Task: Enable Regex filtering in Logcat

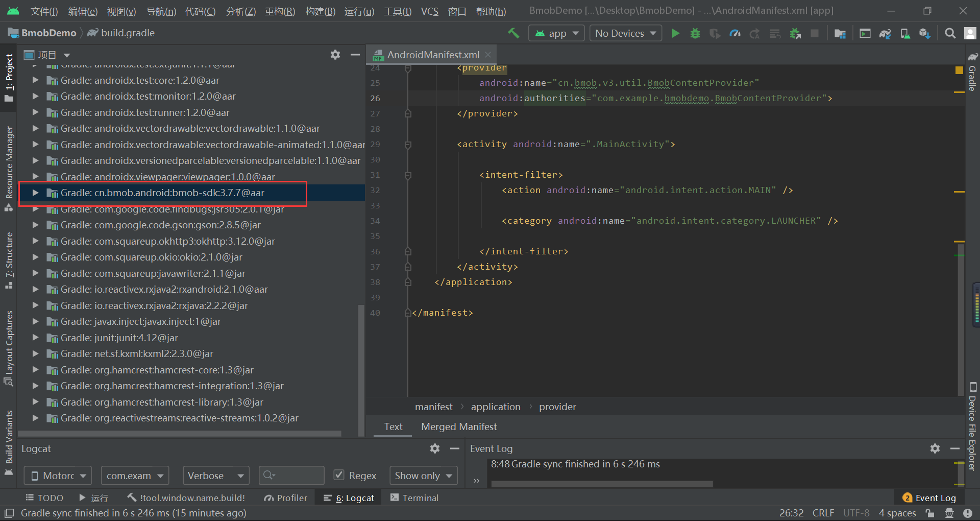Action: click(339, 475)
